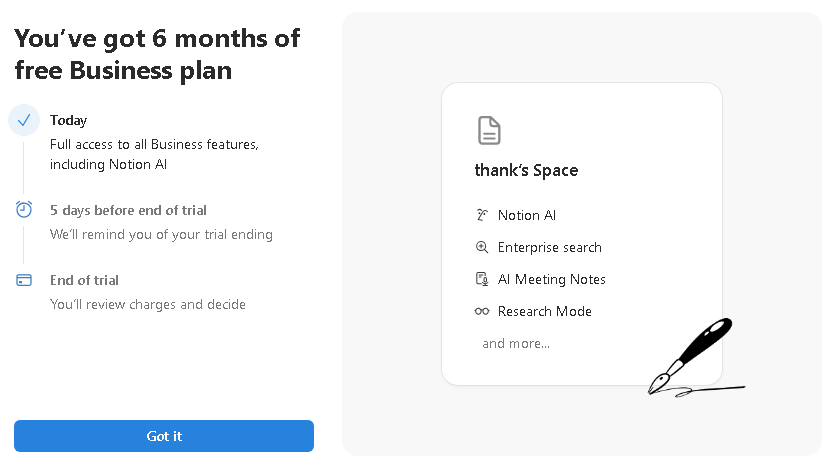Select the 5 days before end of trial step

[128, 210]
